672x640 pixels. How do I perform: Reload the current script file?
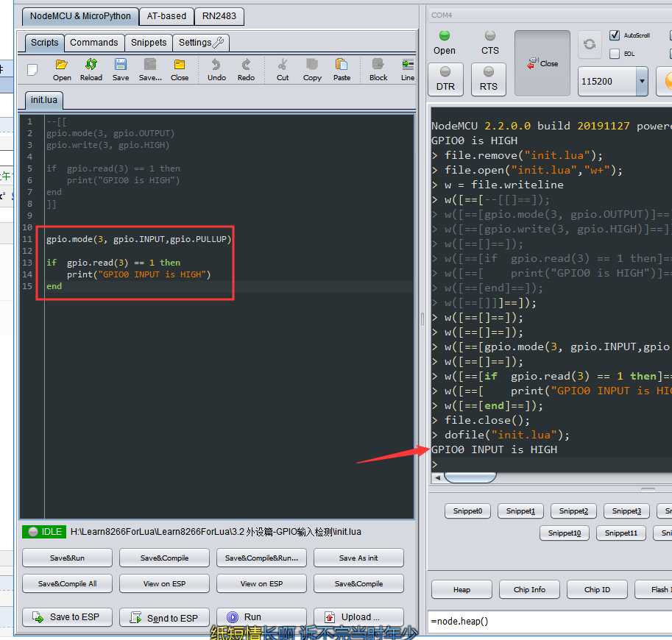point(91,70)
